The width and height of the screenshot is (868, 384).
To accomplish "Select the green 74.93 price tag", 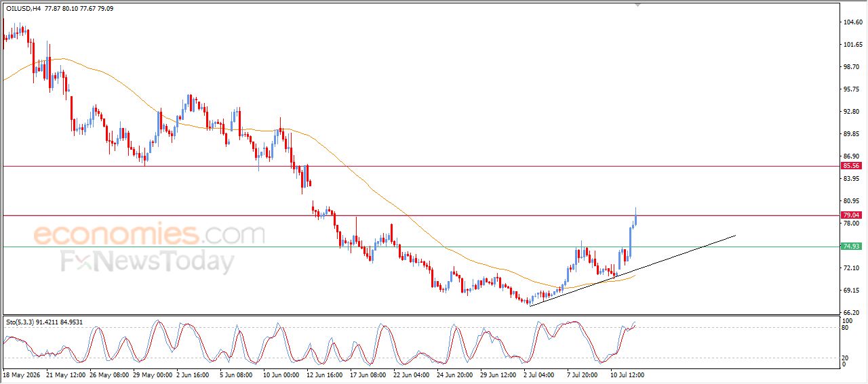I will 851,247.
